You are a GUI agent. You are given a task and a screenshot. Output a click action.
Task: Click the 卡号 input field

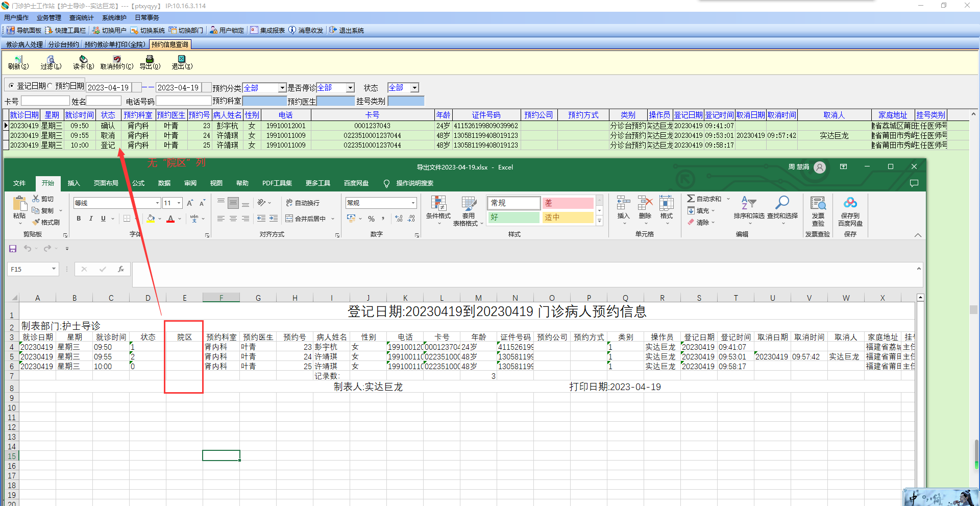(x=45, y=101)
